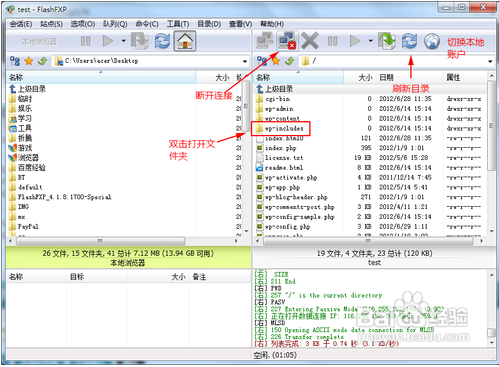499x367 pixels.
Task: Expand the remote path dropdown
Action: click(x=490, y=61)
